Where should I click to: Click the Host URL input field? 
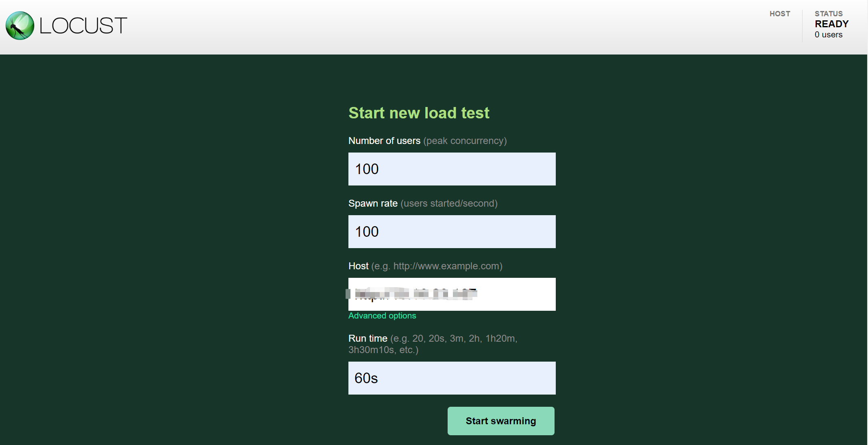pos(452,294)
